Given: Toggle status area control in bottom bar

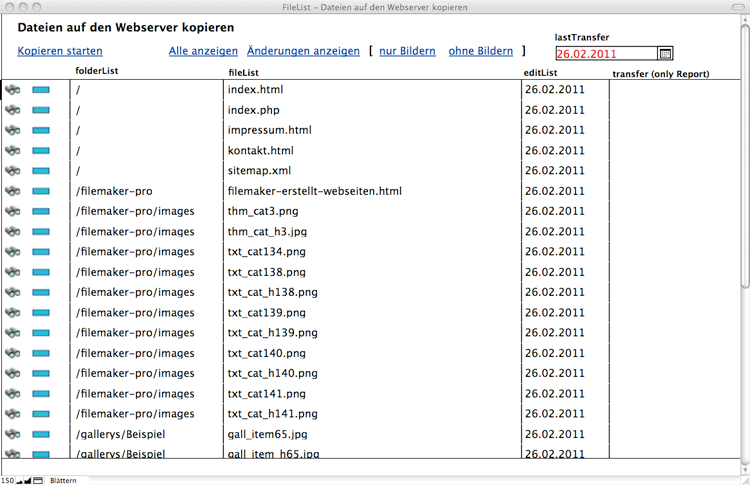Looking at the screenshot, I should pyautogui.click(x=38, y=480).
